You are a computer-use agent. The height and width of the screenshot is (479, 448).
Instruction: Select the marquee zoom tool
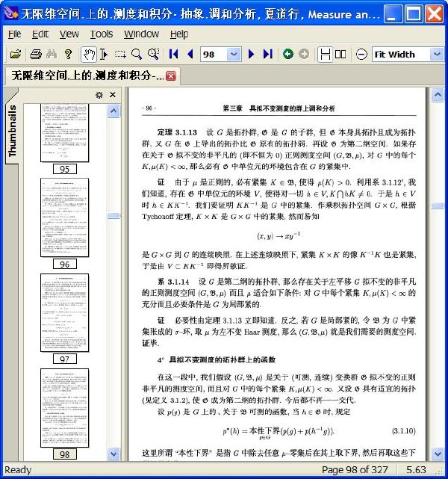pos(153,55)
